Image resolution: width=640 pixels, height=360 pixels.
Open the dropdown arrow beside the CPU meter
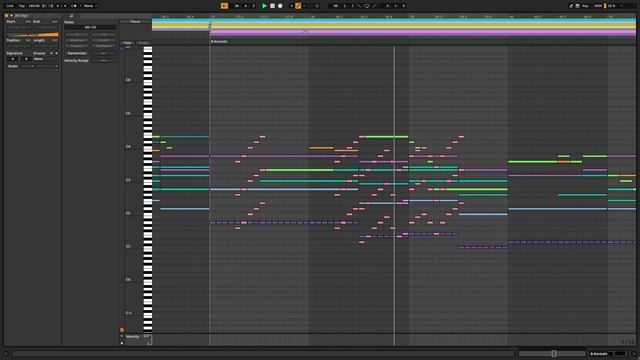[x=621, y=6]
